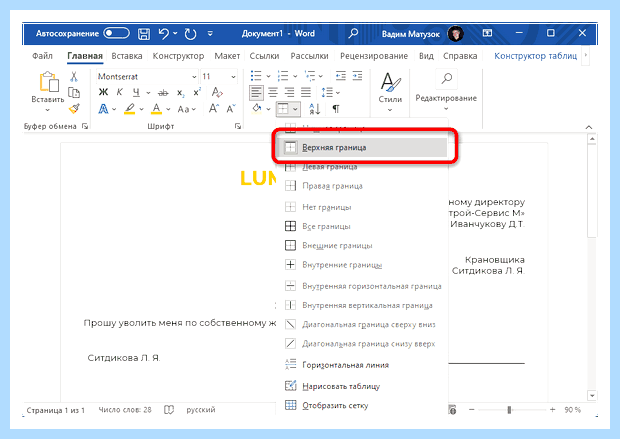Choose Внешние границы menu item
The width and height of the screenshot is (620, 439).
point(362,246)
